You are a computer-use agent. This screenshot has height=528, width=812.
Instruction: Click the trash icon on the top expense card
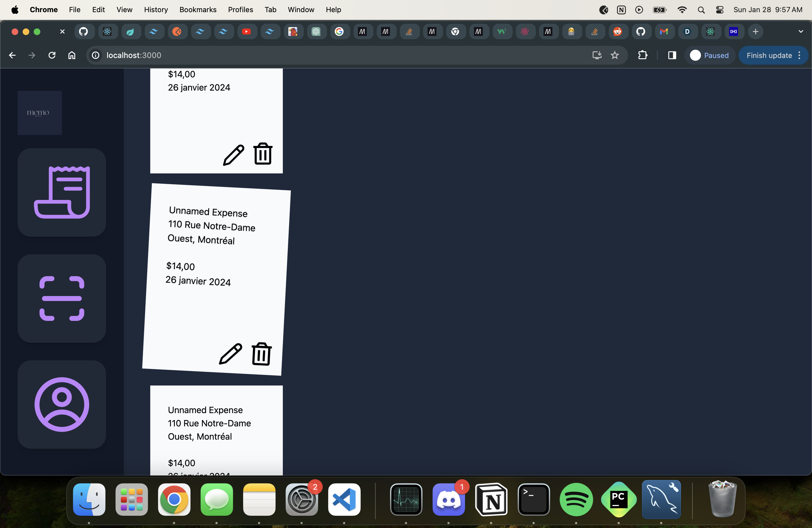pyautogui.click(x=263, y=154)
